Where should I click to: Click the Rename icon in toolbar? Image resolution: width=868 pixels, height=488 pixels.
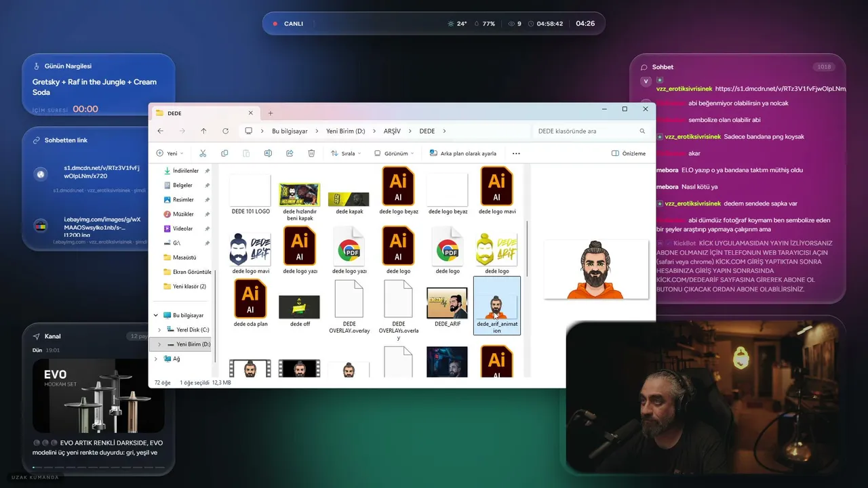(268, 153)
